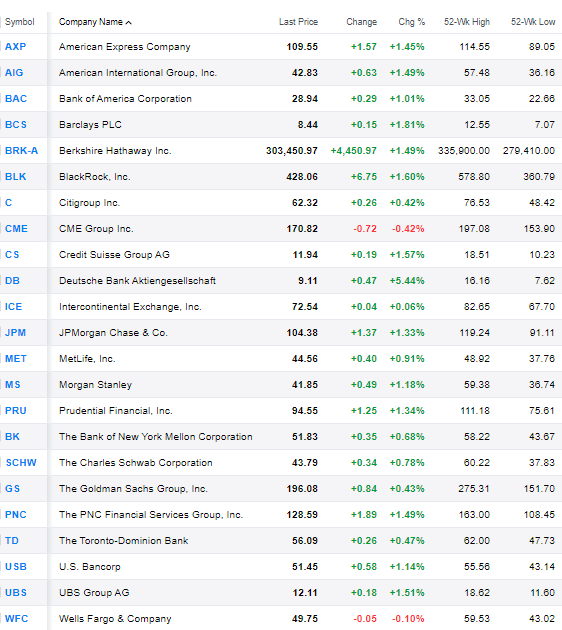Open the SCHW ticker link
This screenshot has width=562, height=630.
[21, 462]
